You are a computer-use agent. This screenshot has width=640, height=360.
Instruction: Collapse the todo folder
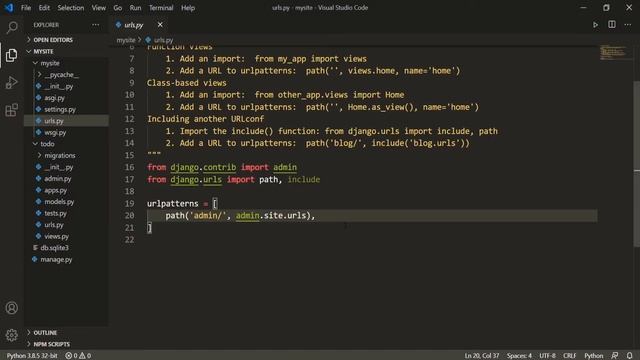coord(66,144)
